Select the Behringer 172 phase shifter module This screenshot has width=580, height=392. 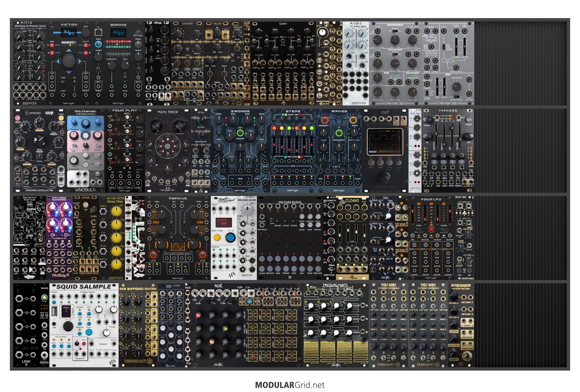[x=395, y=64]
